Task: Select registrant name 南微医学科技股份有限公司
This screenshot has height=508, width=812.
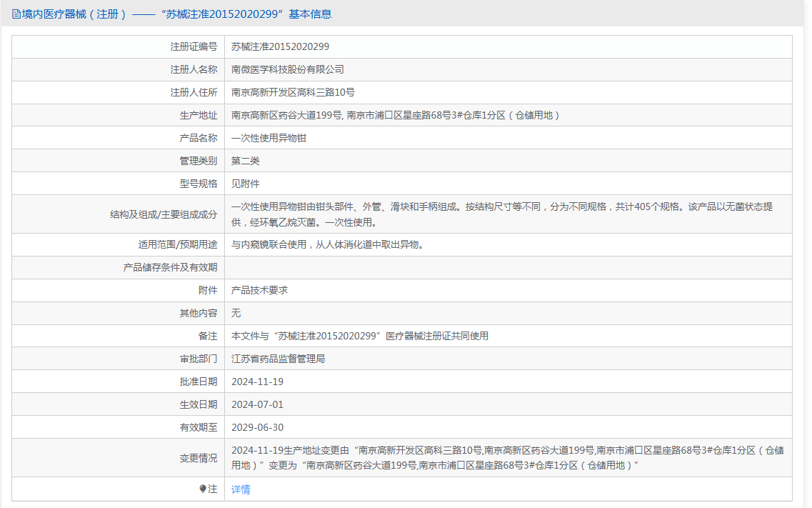Action: [x=287, y=69]
